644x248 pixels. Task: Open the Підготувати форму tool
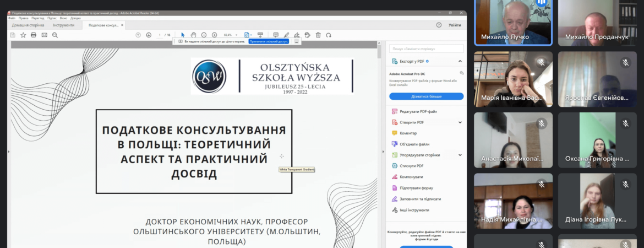pyautogui.click(x=412, y=188)
